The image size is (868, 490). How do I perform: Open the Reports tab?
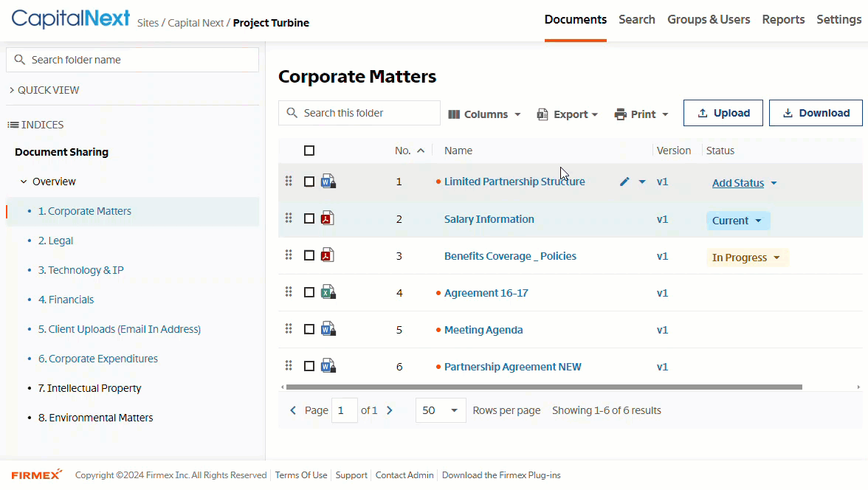tap(783, 19)
